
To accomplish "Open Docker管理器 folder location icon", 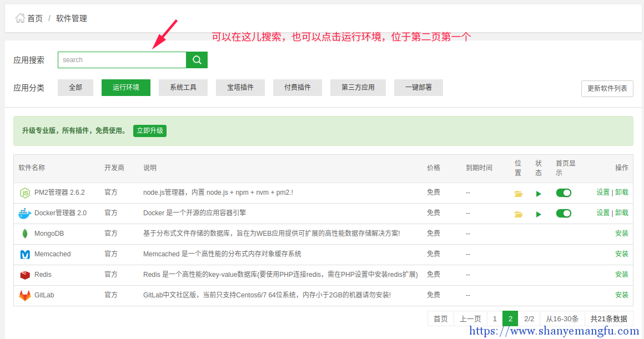I will click(x=518, y=212).
